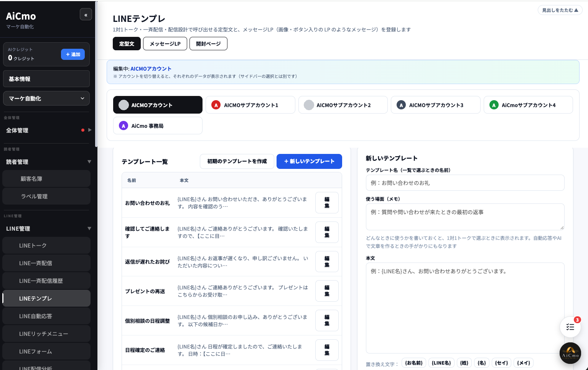Screen dimensions: 588x370
Task: Open LINE一斉配信 in the sidebar
Action: 46,263
